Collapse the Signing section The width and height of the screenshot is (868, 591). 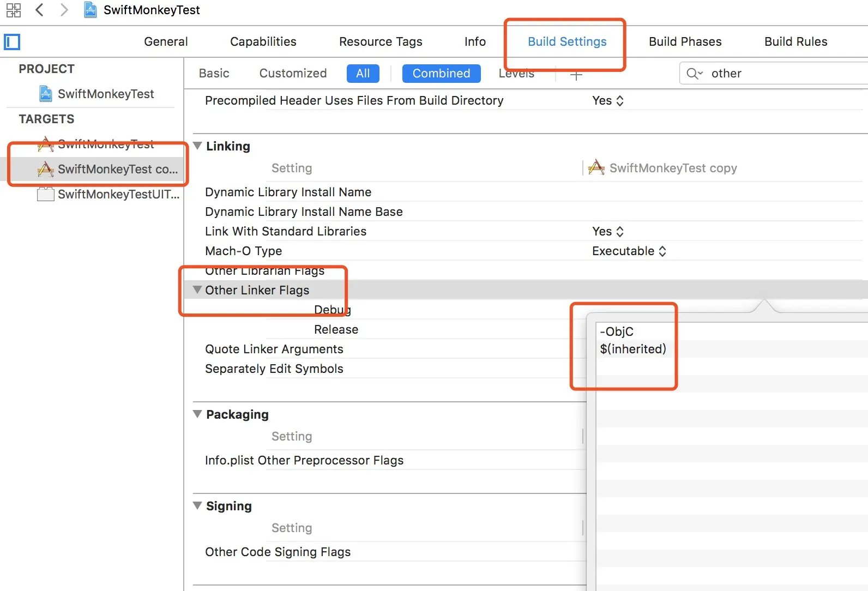[197, 506]
